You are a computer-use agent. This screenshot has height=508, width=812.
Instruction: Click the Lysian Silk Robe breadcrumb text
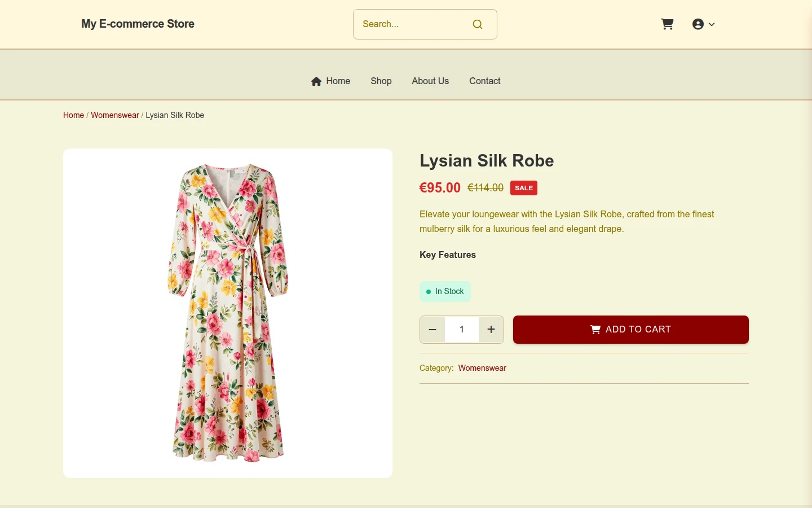coord(175,115)
